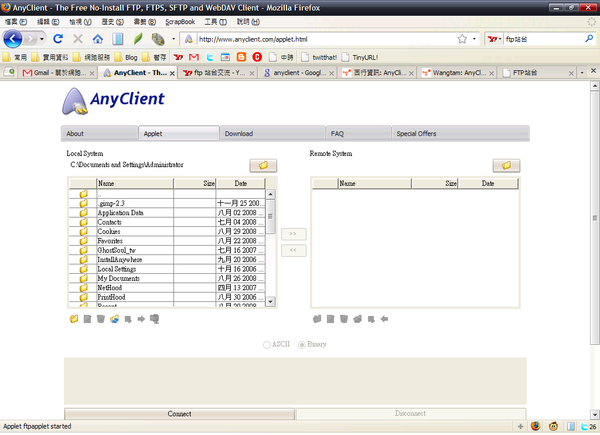600x435 pixels.
Task: Click the local file list scrollbar thumb
Action: [270, 216]
